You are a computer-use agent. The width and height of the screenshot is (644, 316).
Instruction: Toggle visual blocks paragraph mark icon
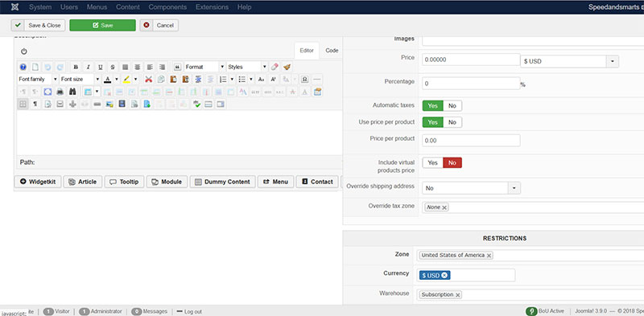coord(35,105)
